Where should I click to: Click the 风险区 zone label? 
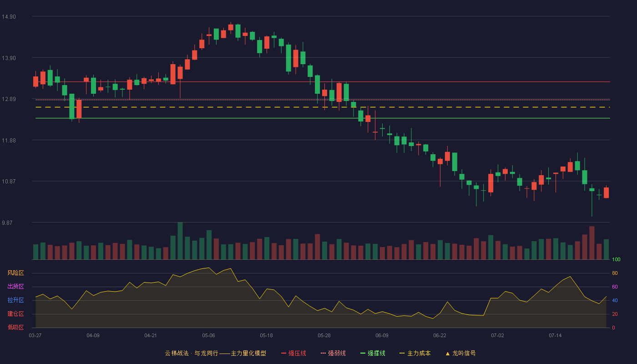click(15, 273)
